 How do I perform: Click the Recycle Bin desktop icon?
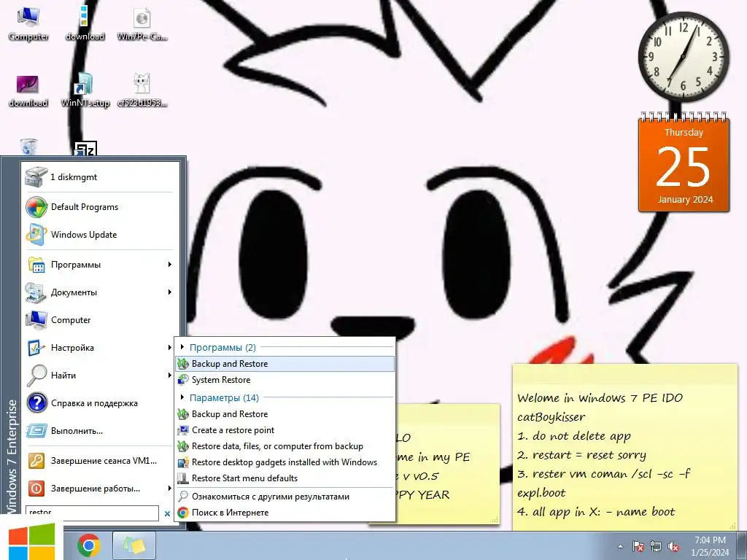(28, 147)
